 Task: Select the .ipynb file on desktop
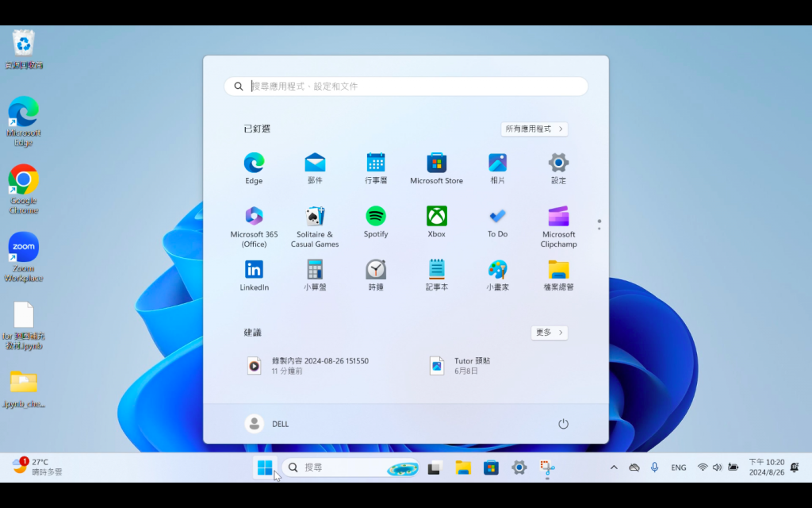[x=23, y=325]
